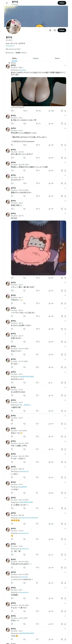Click the back arrow in the header
Screen dimensions: 72x644
click(7, 3)
